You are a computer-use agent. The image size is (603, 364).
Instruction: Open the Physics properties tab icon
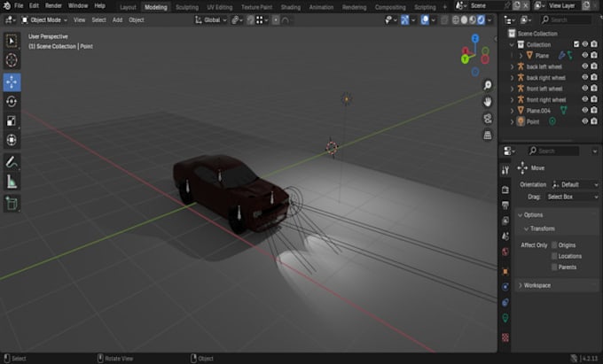tap(505, 287)
